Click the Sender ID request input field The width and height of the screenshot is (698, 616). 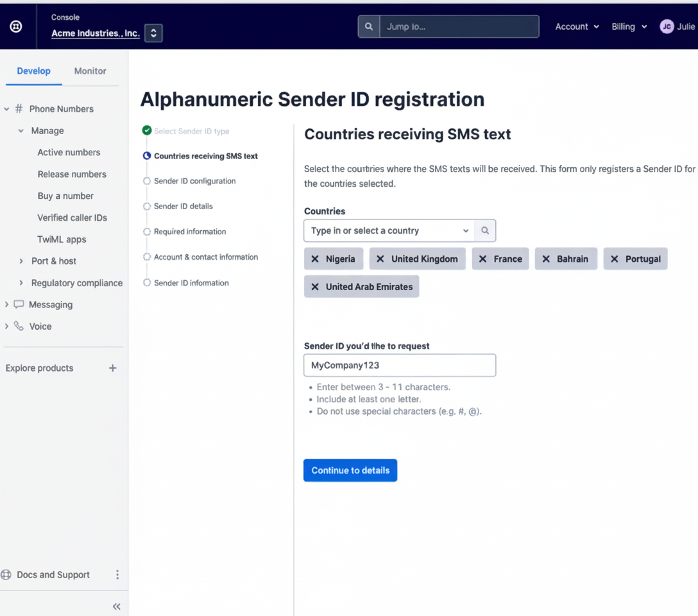coord(399,364)
